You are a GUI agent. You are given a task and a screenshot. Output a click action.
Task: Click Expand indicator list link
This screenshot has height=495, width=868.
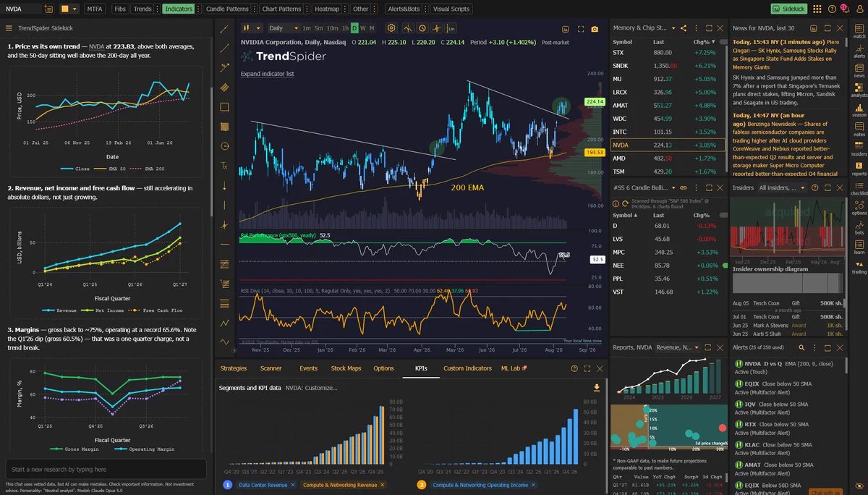[x=267, y=74]
